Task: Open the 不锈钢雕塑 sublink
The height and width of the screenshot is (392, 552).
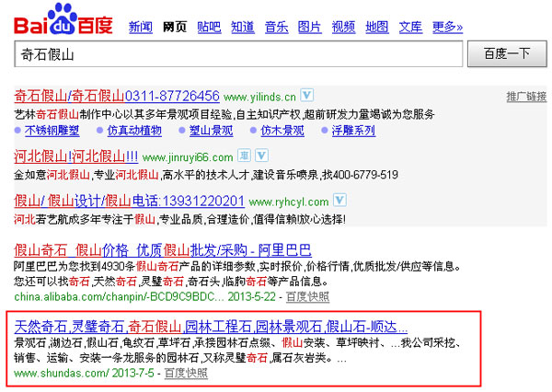Action: [52, 131]
